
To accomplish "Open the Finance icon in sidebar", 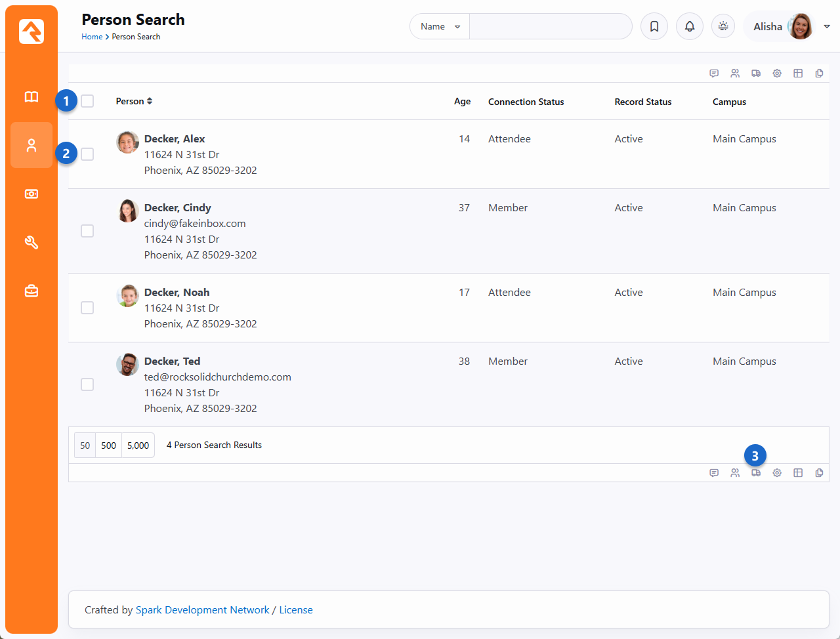I will coord(31,194).
